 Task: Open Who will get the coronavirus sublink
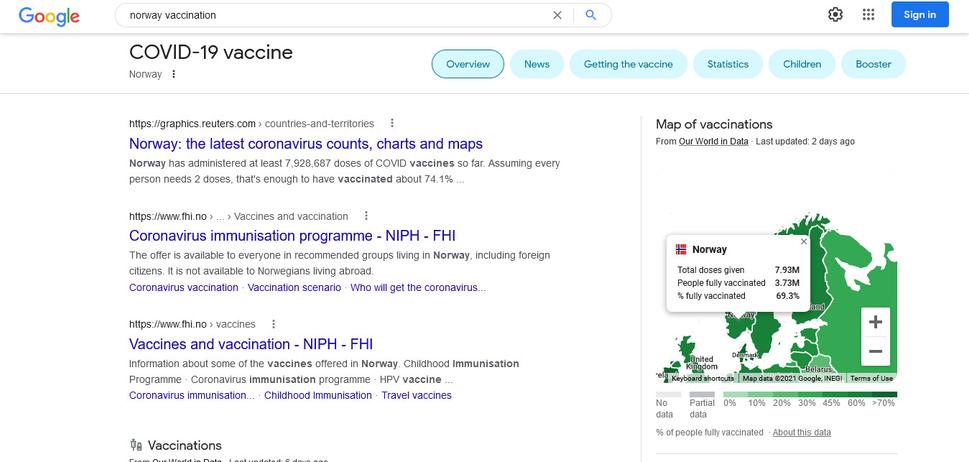pos(418,288)
